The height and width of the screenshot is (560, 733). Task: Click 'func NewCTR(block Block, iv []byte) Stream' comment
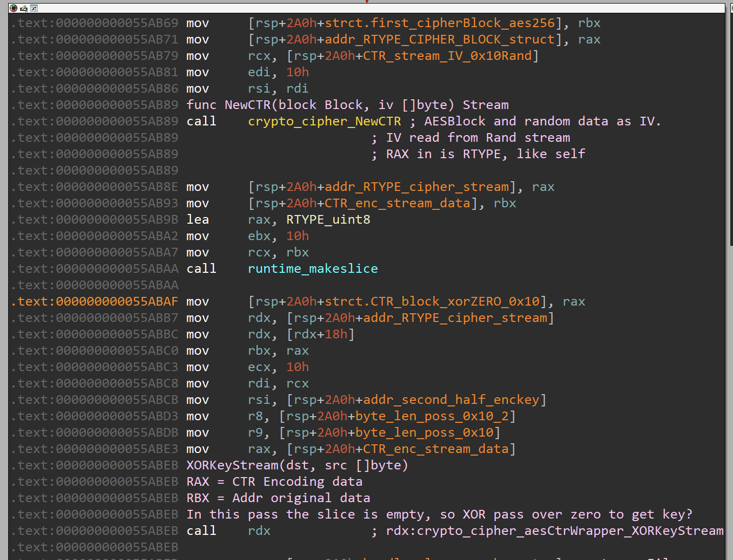pos(348,105)
